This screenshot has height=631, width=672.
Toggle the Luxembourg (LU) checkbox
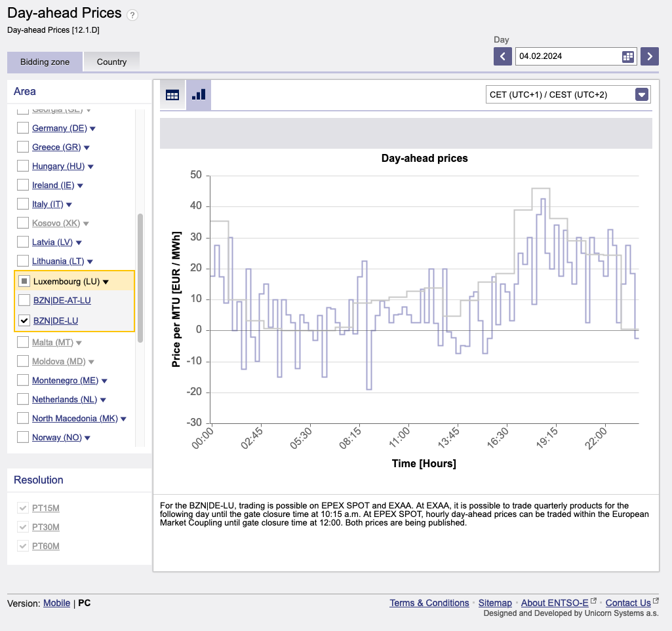(22, 280)
